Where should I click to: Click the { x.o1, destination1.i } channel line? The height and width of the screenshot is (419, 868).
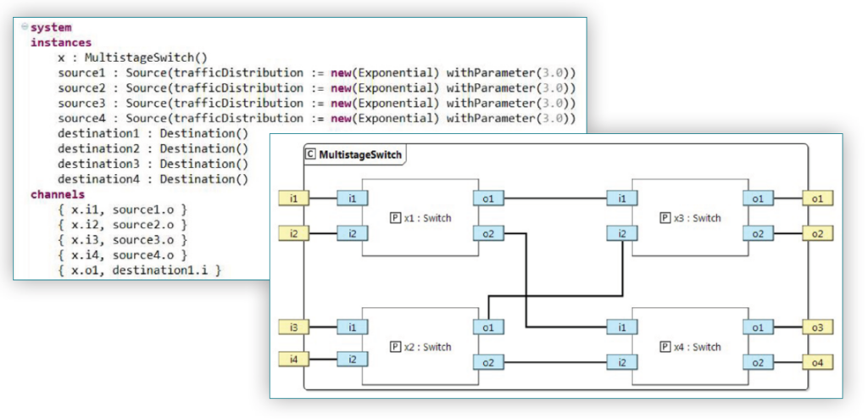tap(139, 271)
